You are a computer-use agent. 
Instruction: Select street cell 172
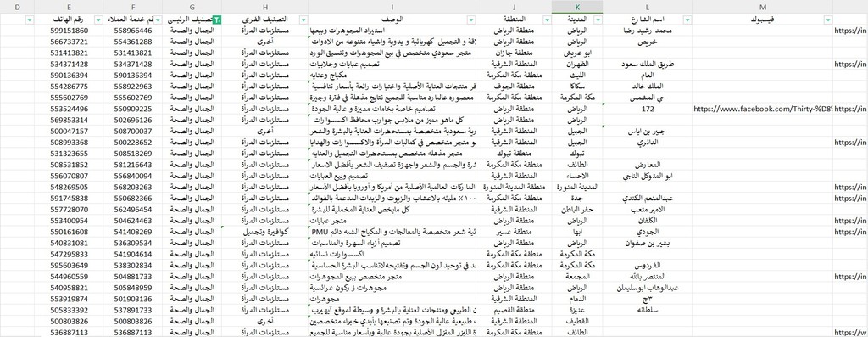(x=648, y=109)
